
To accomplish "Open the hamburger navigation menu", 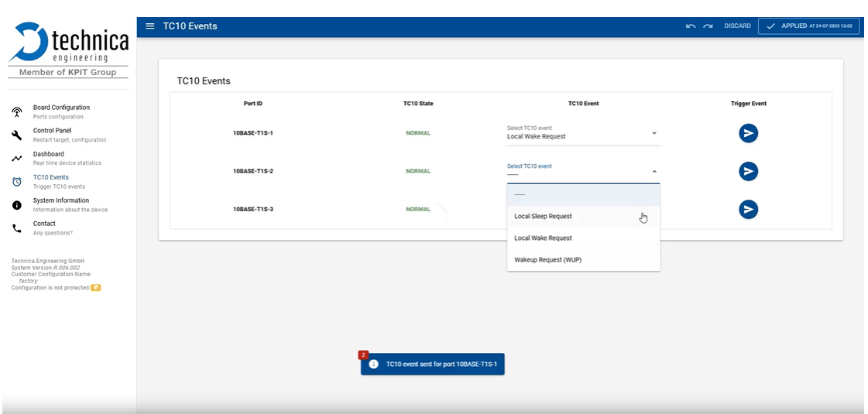I will 150,26.
